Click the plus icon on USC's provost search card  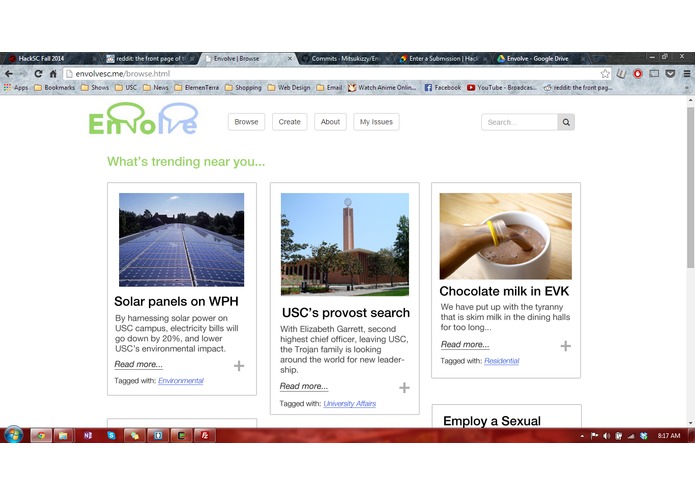click(404, 388)
